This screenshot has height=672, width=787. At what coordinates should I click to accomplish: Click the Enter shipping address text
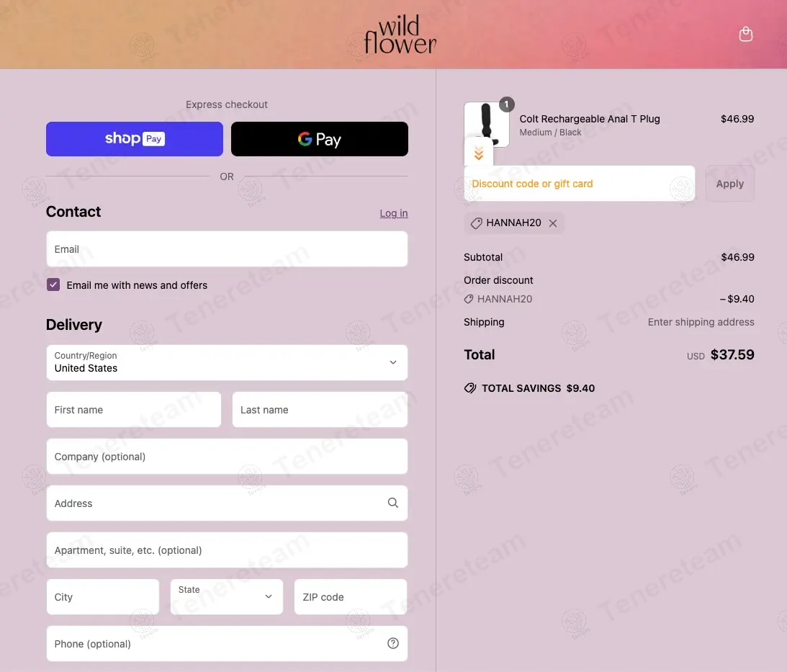[701, 322]
